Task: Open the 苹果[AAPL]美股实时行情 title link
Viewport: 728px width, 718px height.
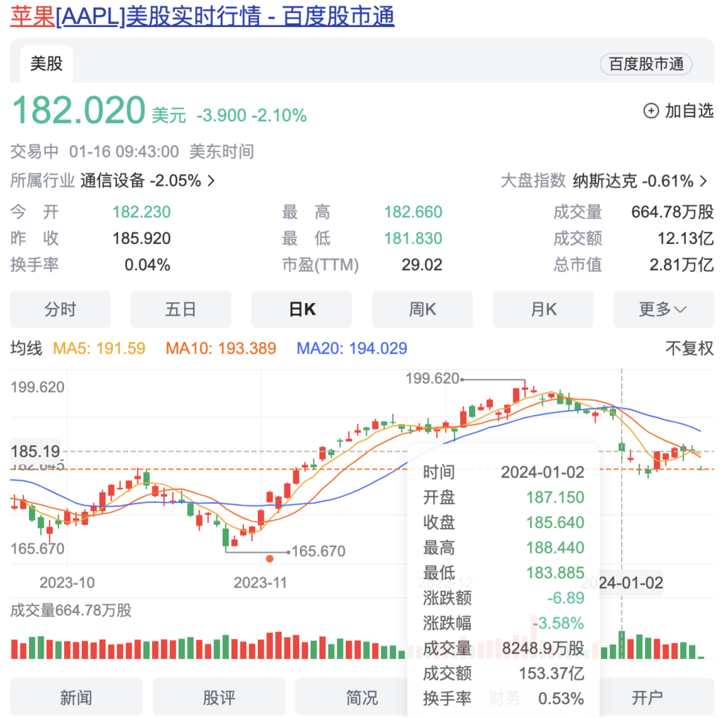Action: point(202,16)
